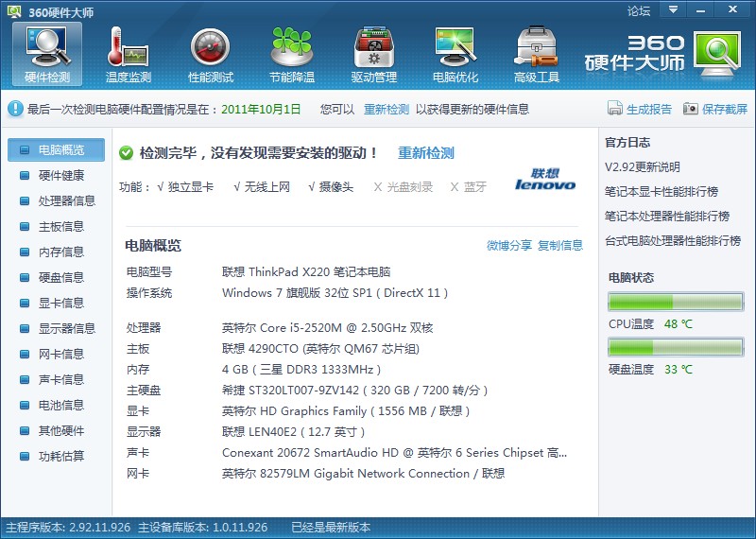Click 联想 ThinkPad X220 笔记本电脑 model text
This screenshot has height=539, width=756.
pyautogui.click(x=306, y=272)
